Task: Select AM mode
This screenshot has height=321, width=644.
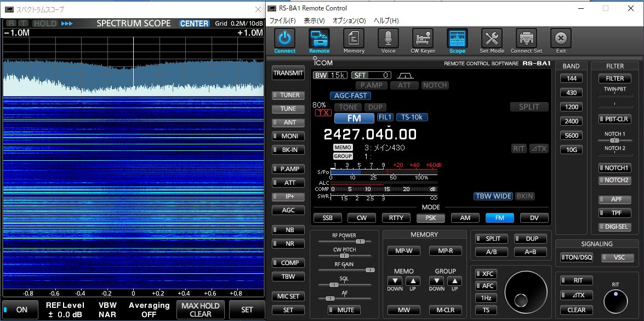Action: pyautogui.click(x=465, y=218)
